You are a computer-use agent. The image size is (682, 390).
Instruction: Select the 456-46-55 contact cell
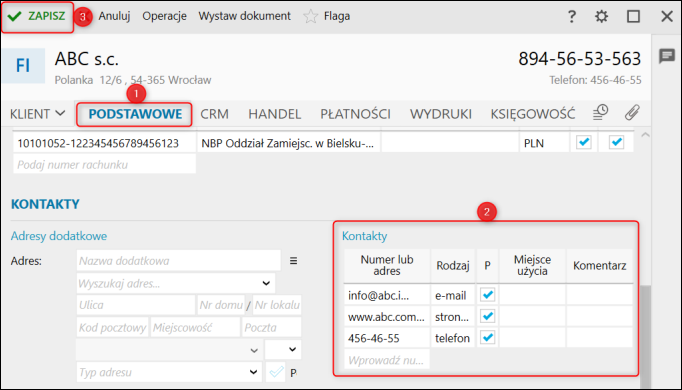click(x=387, y=338)
